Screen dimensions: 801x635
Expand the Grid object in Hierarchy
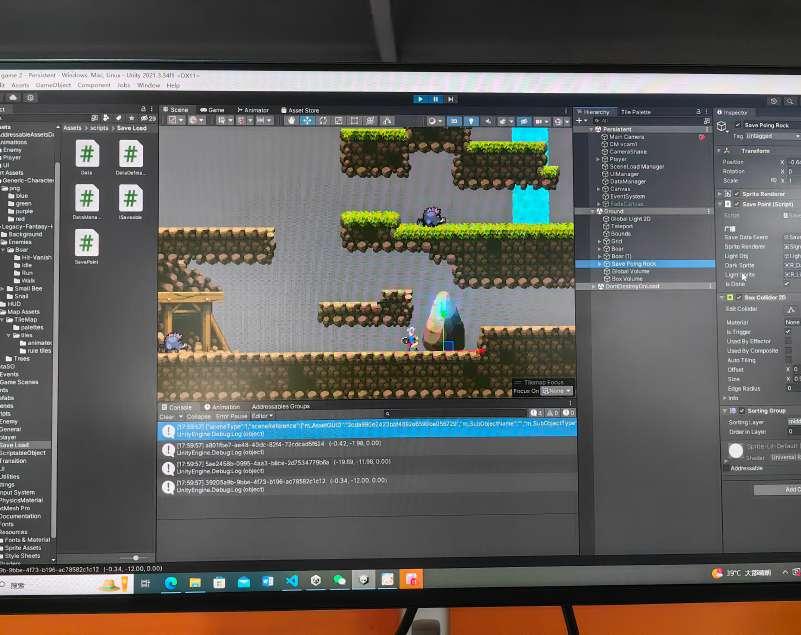tap(599, 241)
